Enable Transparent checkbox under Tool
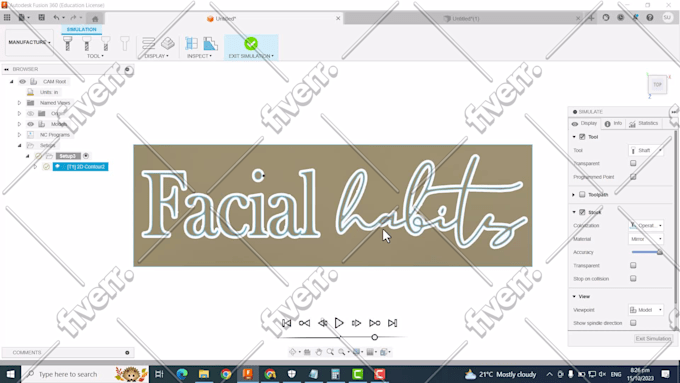Viewport: 680px width, 383px height. [633, 164]
